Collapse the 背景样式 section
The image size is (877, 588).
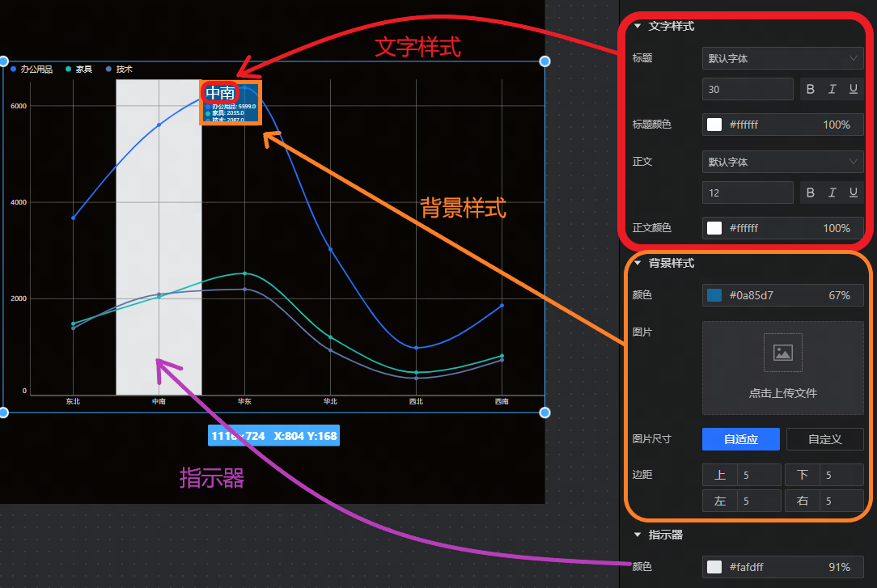[x=638, y=264]
